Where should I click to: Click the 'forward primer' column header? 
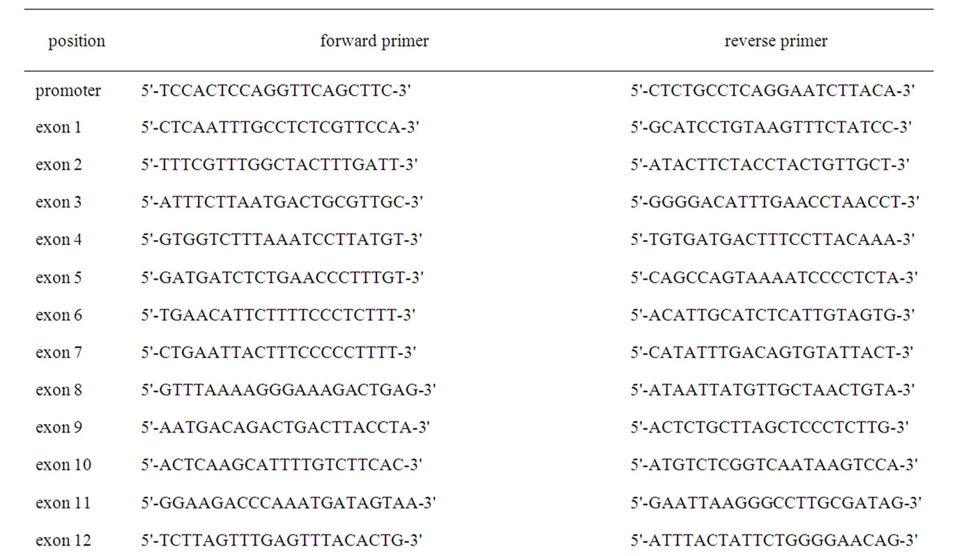[x=374, y=41]
